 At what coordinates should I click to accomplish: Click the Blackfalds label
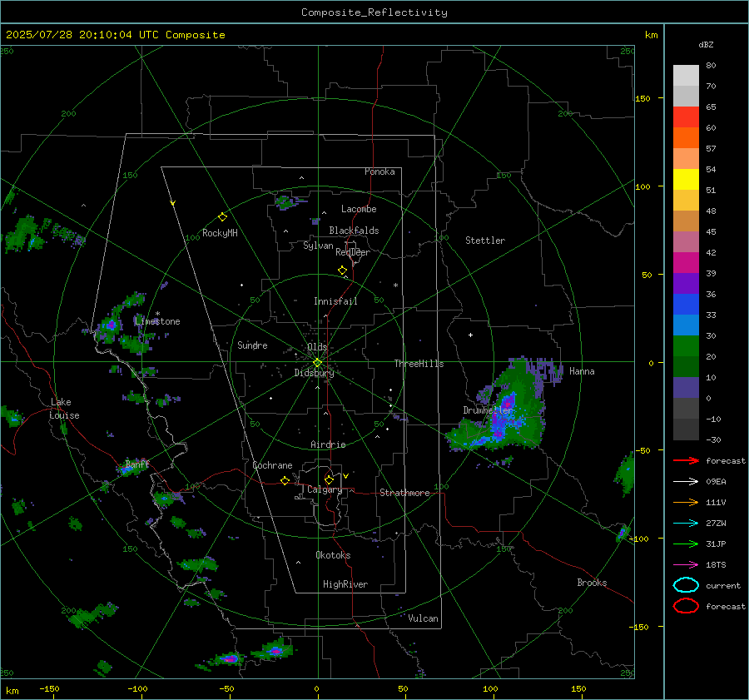354,231
